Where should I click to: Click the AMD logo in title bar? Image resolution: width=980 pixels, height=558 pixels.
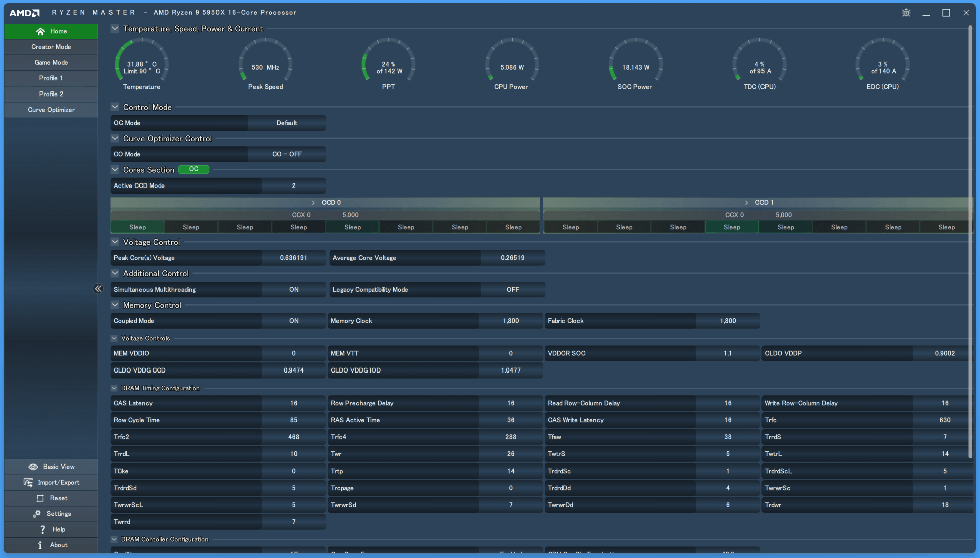coord(24,13)
